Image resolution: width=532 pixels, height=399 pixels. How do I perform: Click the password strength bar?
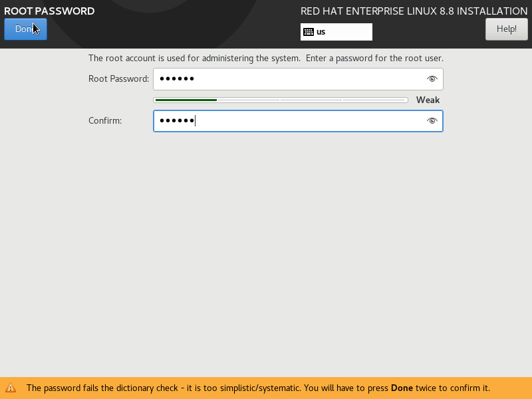click(x=280, y=100)
